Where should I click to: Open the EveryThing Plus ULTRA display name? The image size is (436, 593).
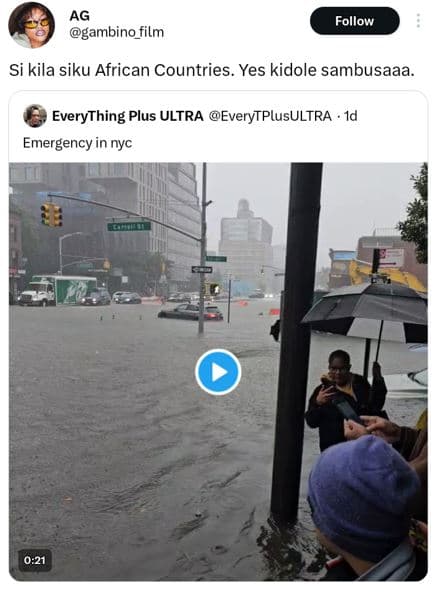pyautogui.click(x=127, y=116)
